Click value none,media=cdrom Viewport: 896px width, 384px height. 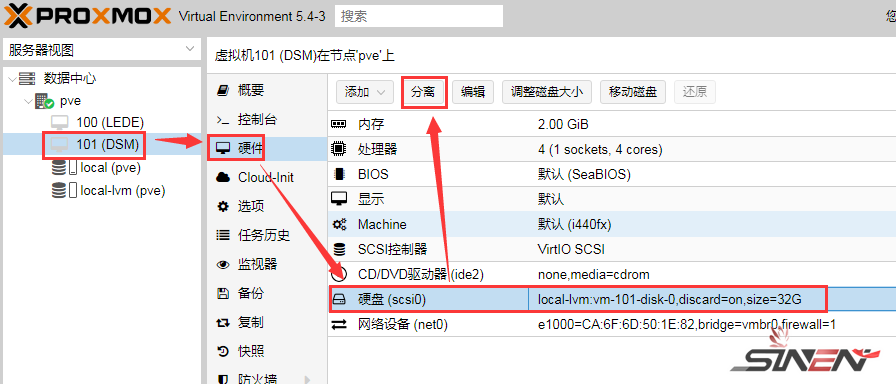click(x=594, y=274)
